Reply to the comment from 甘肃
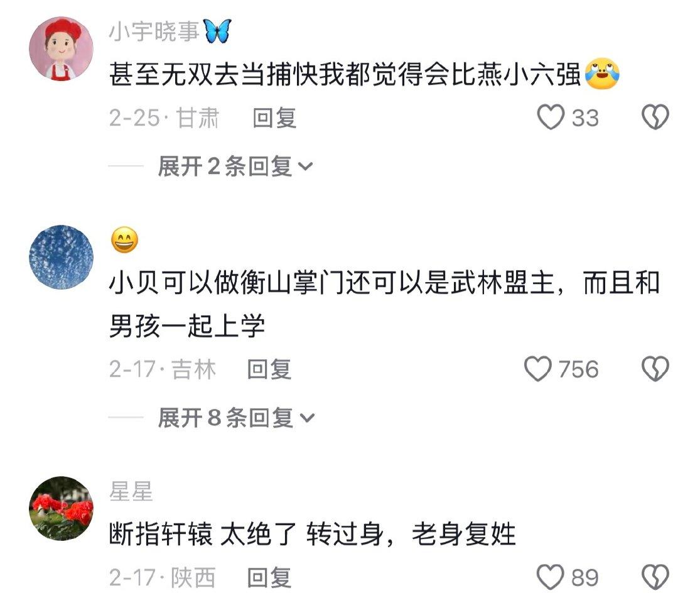Screen dimensions: 700x603 (274, 118)
